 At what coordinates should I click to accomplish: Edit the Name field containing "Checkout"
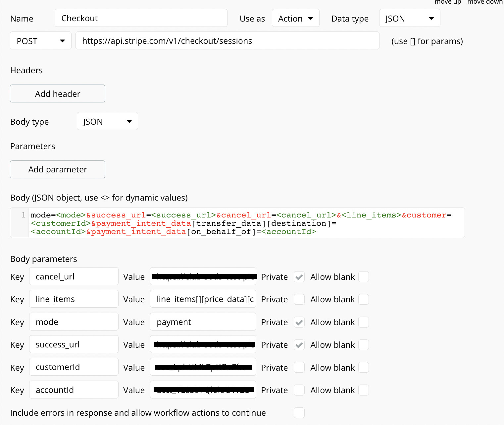point(141,18)
